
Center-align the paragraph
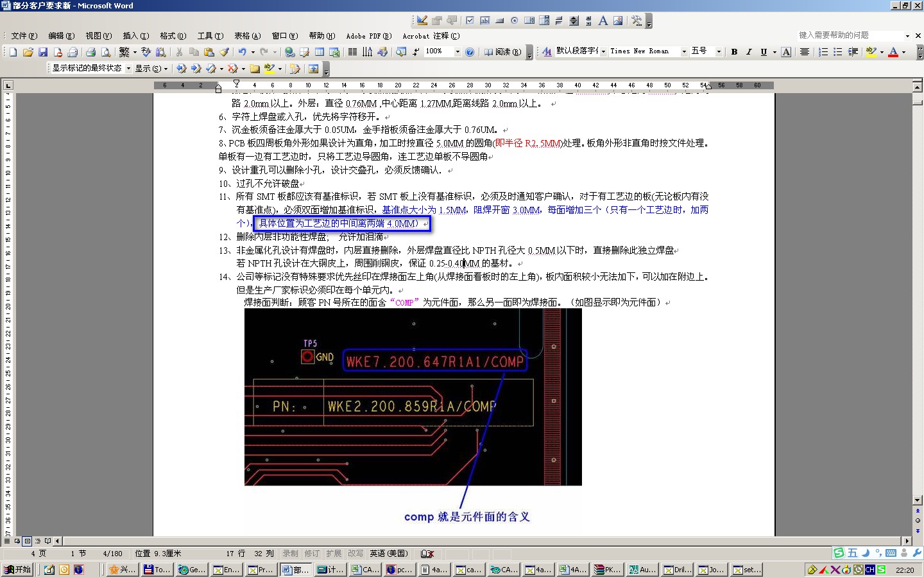click(804, 51)
